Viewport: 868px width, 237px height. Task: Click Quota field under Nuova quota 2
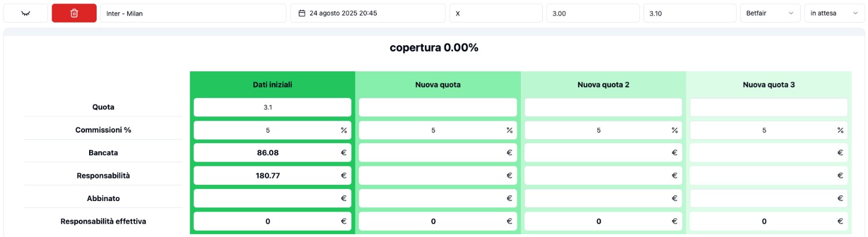coord(603,107)
